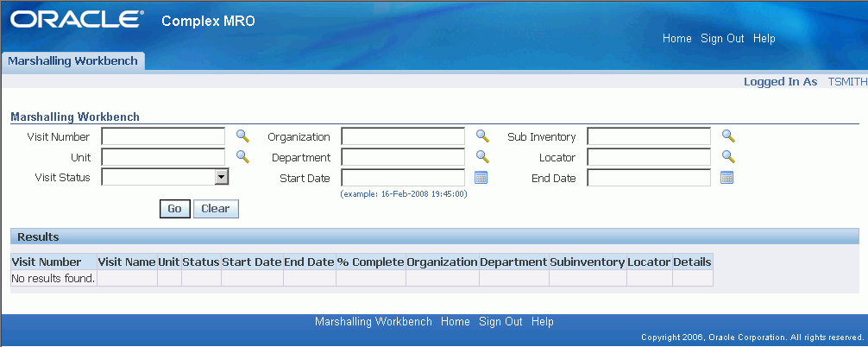Click the date example hint text
868x347 pixels.
point(404,194)
